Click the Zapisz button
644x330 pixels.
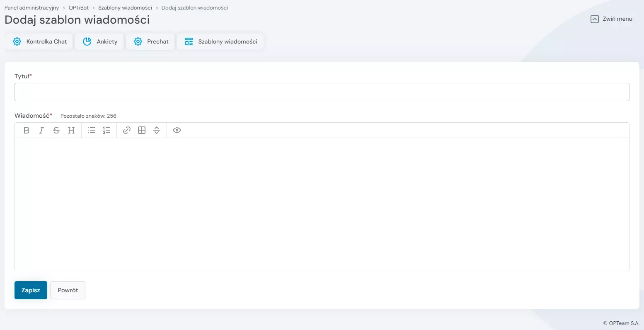pos(31,290)
